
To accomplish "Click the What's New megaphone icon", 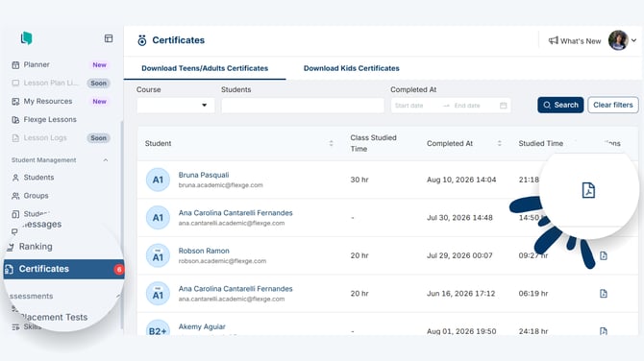I will coord(554,40).
